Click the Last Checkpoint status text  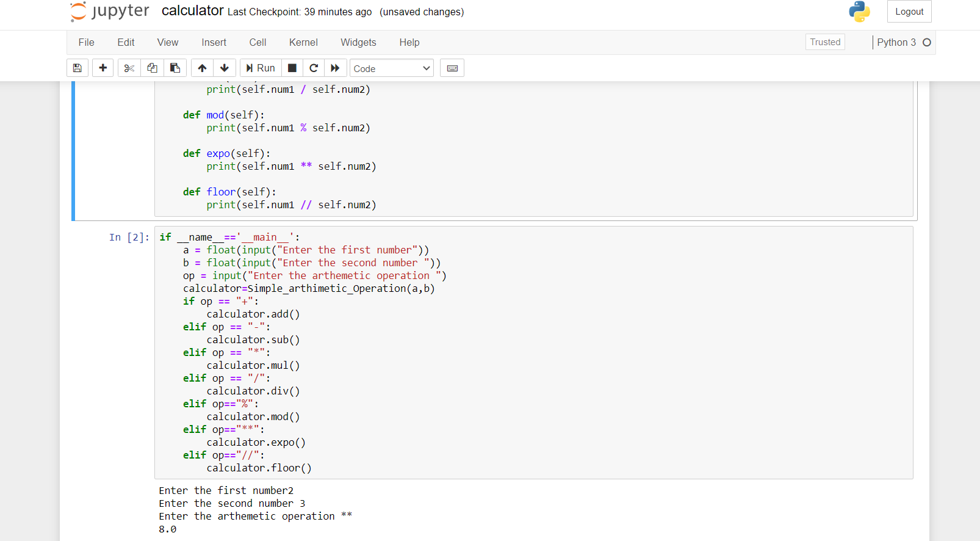(300, 12)
